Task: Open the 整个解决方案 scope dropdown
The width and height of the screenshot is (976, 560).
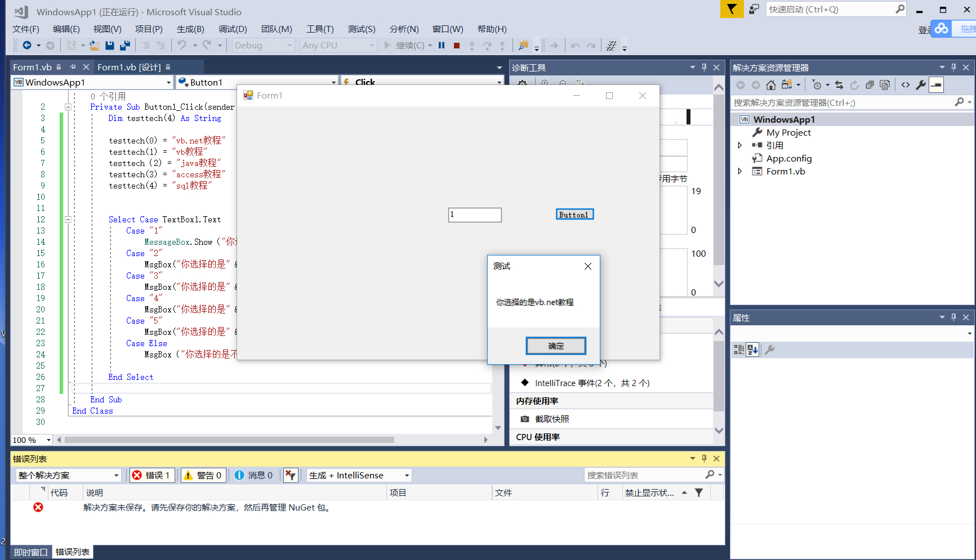Action: (x=117, y=475)
